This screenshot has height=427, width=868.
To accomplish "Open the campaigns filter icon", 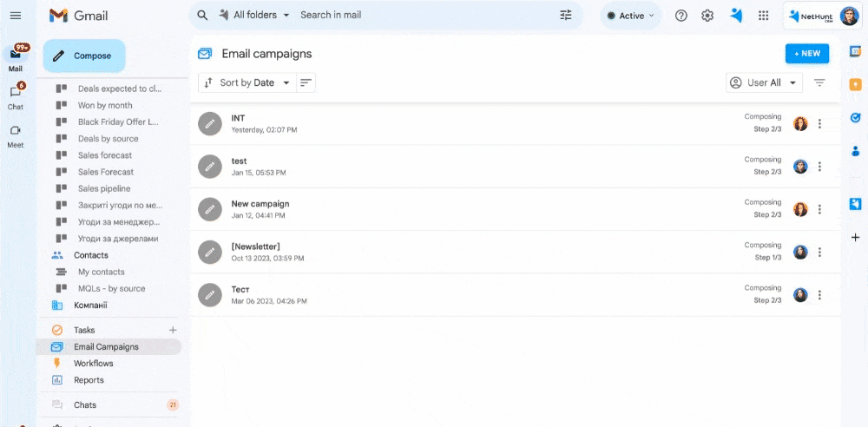I will (x=819, y=83).
